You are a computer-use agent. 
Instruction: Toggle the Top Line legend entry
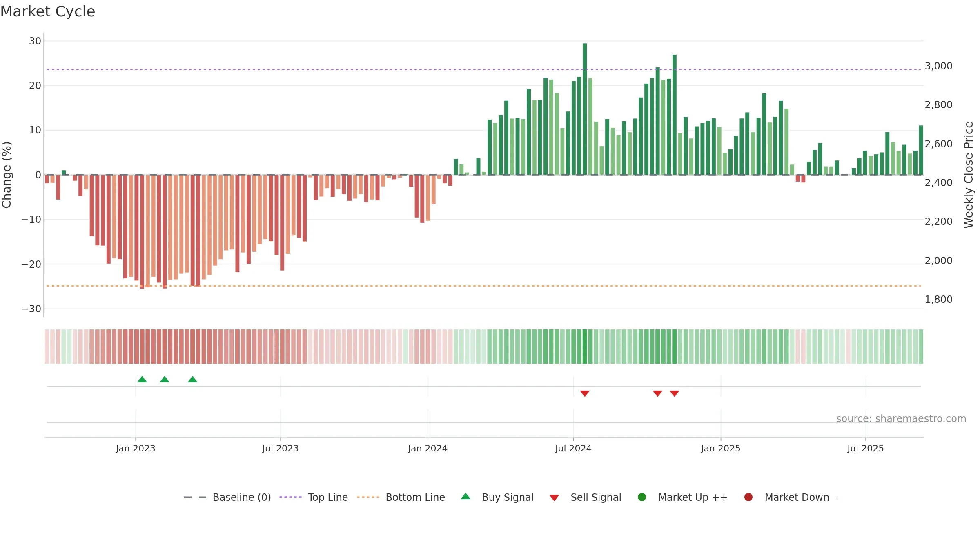pos(314,497)
